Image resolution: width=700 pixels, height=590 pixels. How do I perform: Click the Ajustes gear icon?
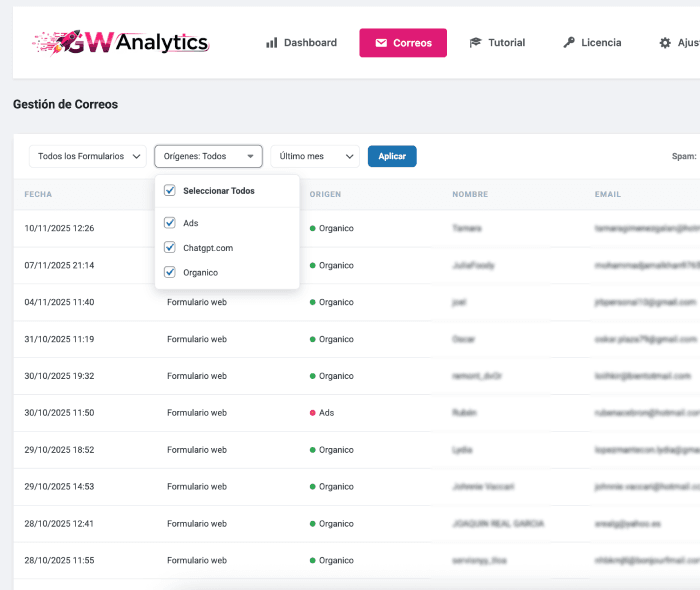[665, 43]
